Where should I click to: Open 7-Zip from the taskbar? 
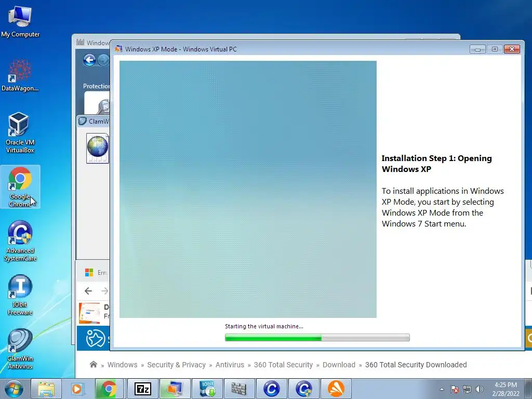[x=142, y=389]
